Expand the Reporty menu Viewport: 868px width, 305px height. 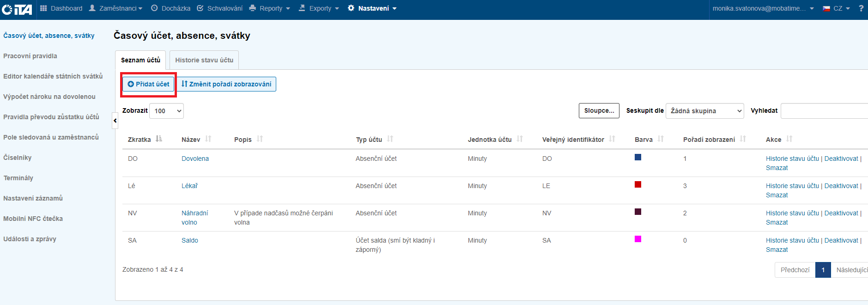point(270,8)
